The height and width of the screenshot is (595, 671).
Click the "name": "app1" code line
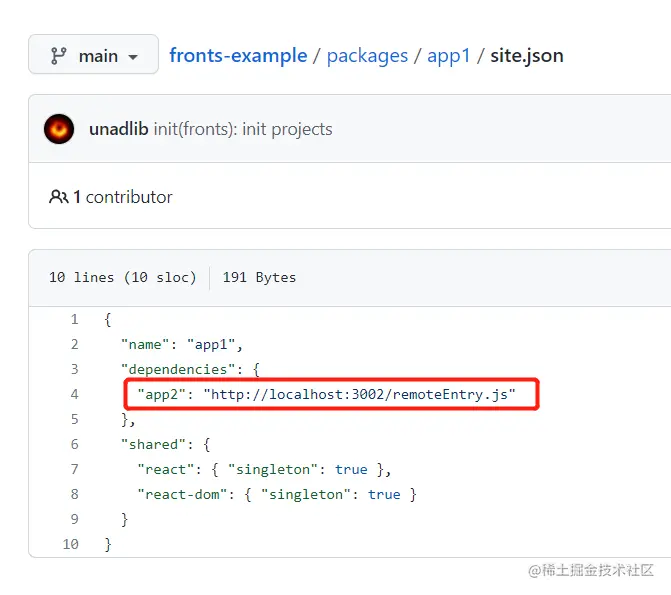pyautogui.click(x=182, y=345)
